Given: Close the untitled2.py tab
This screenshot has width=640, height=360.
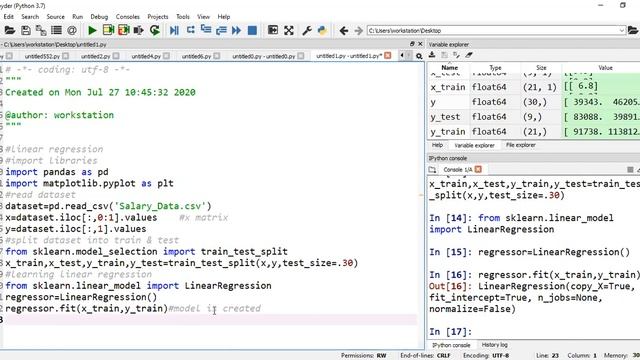Looking at the screenshot, I should (116, 56).
